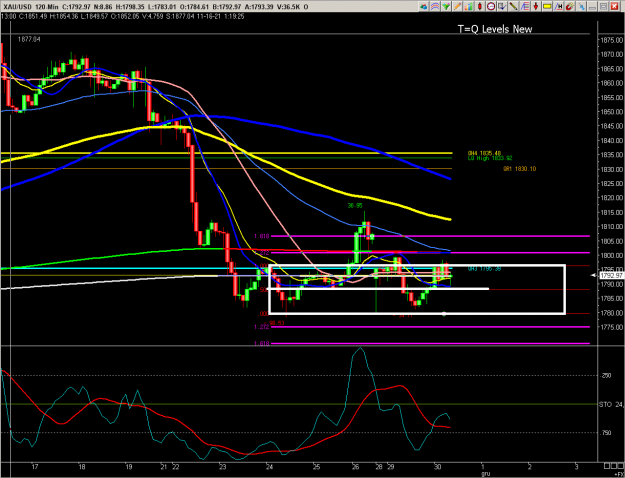
Task: Open the moving average bands tool
Action: tap(435, 6)
